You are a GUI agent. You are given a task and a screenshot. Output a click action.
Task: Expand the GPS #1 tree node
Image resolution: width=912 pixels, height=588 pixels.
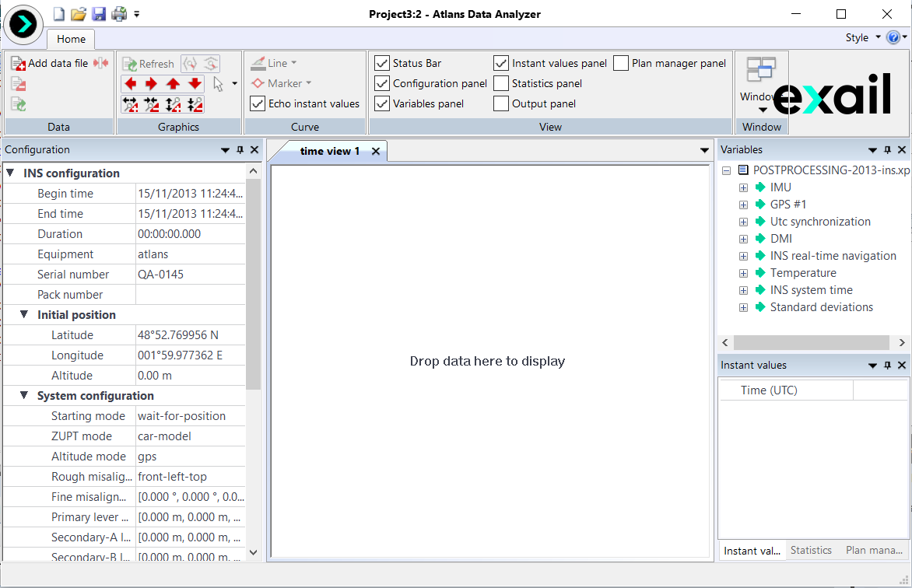pos(743,205)
